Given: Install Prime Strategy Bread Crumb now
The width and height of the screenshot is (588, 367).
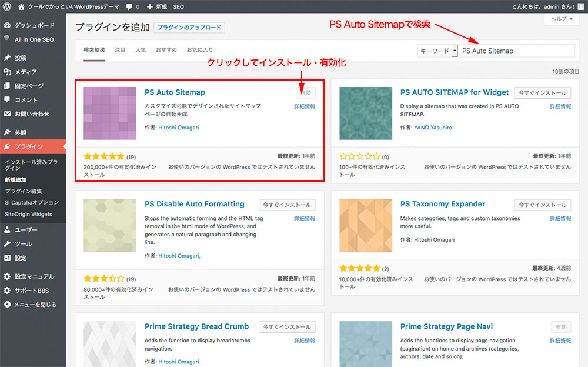Looking at the screenshot, I should click(287, 327).
